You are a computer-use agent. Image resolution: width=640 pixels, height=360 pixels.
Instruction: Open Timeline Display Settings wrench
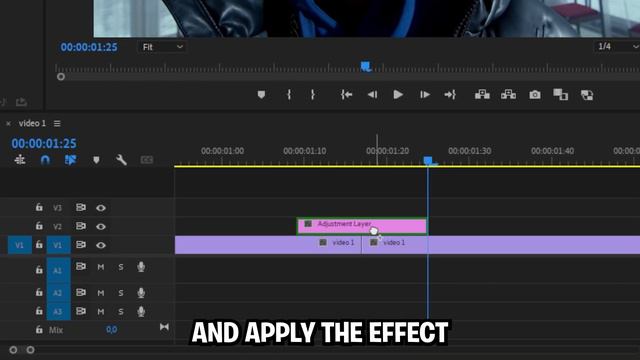click(121, 160)
